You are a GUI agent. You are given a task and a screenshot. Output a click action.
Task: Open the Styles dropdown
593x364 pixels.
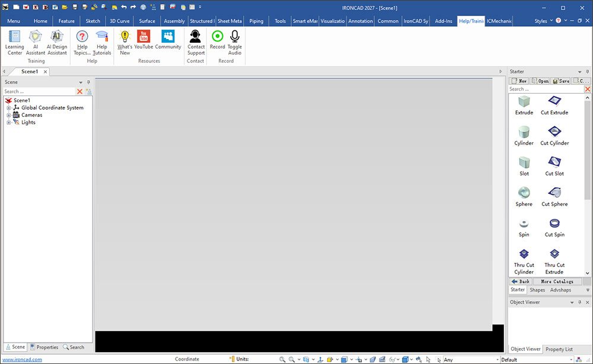pyautogui.click(x=543, y=21)
